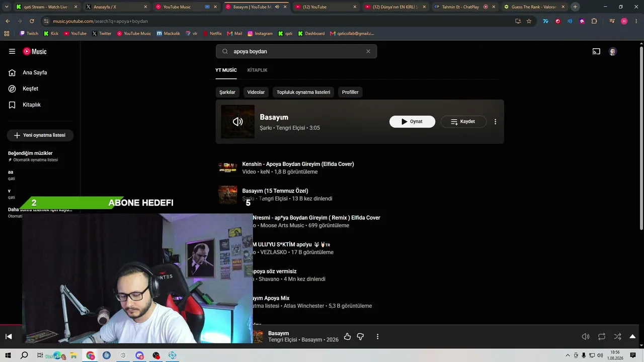Viewport: 644px width, 362px height.
Task: Open the cast to device icon
Action: (x=596, y=51)
